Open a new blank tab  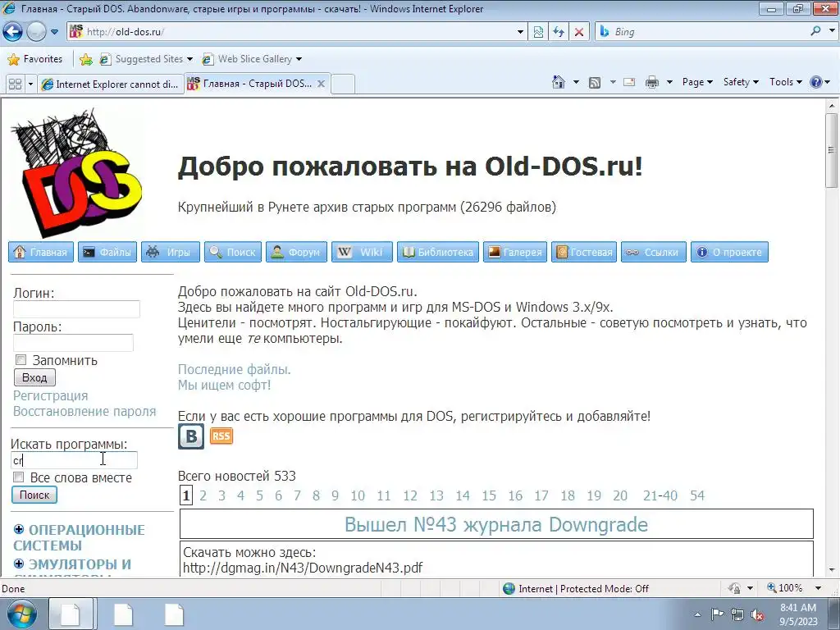click(343, 84)
